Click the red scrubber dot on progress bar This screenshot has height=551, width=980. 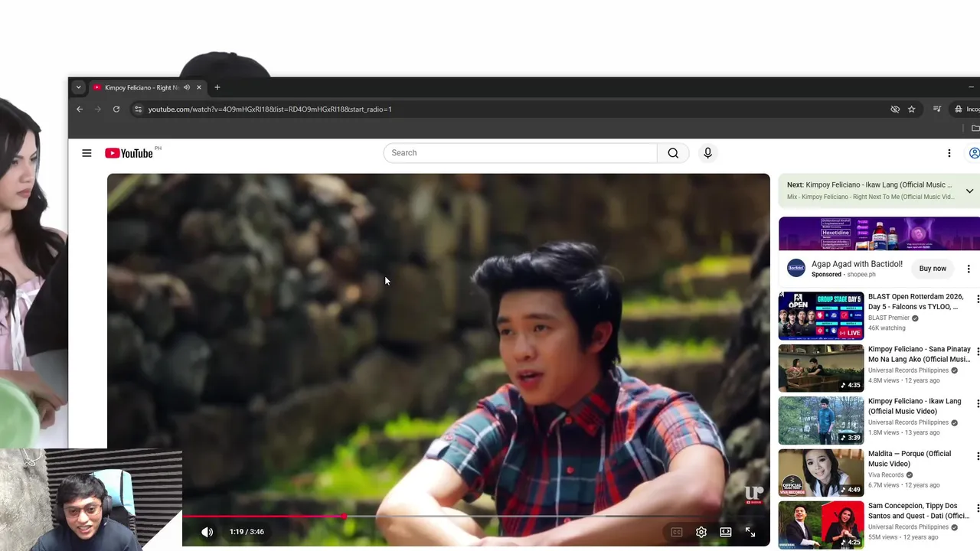tap(345, 517)
